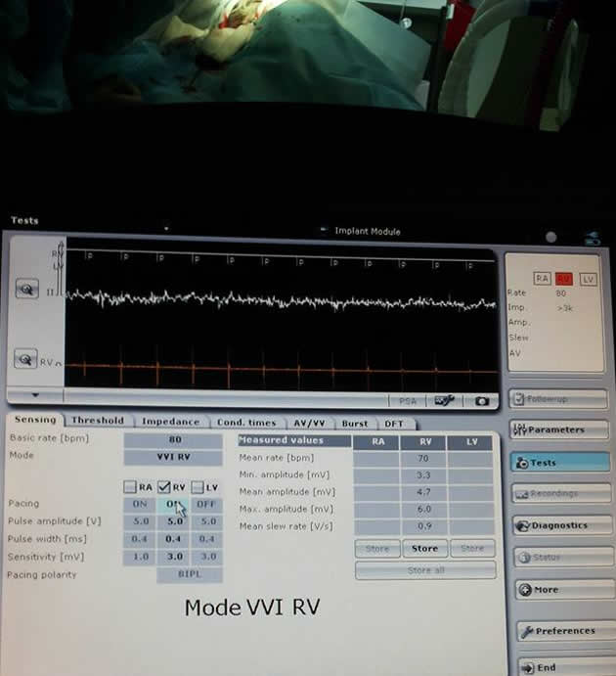Open ECG display settings wrench icon

[444, 401]
